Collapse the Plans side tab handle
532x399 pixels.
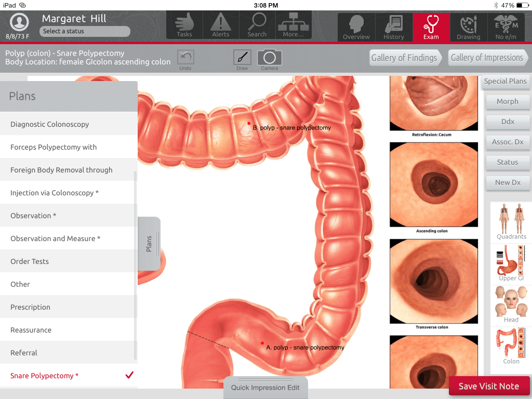coord(149,244)
